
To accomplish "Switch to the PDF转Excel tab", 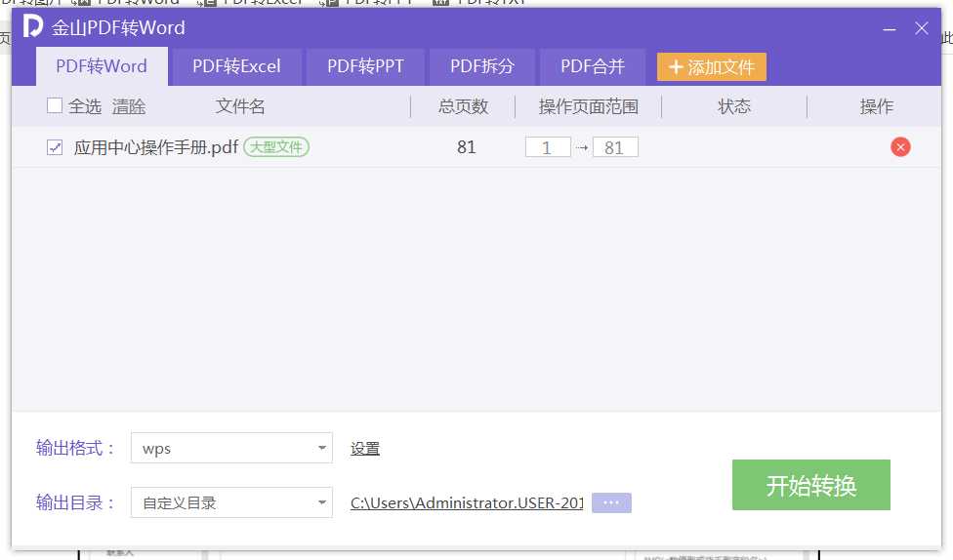I will 236,66.
